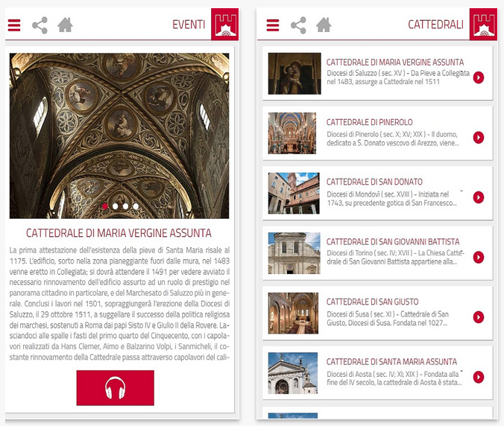Tap San Giusto interior thumbnail

293,313
